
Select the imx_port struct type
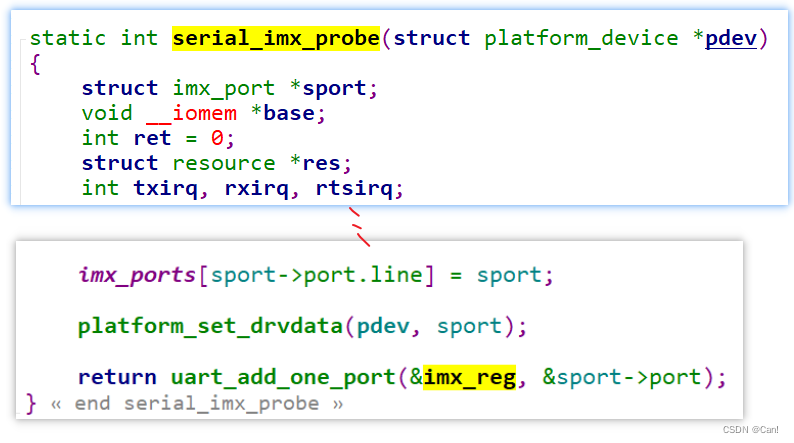click(224, 89)
